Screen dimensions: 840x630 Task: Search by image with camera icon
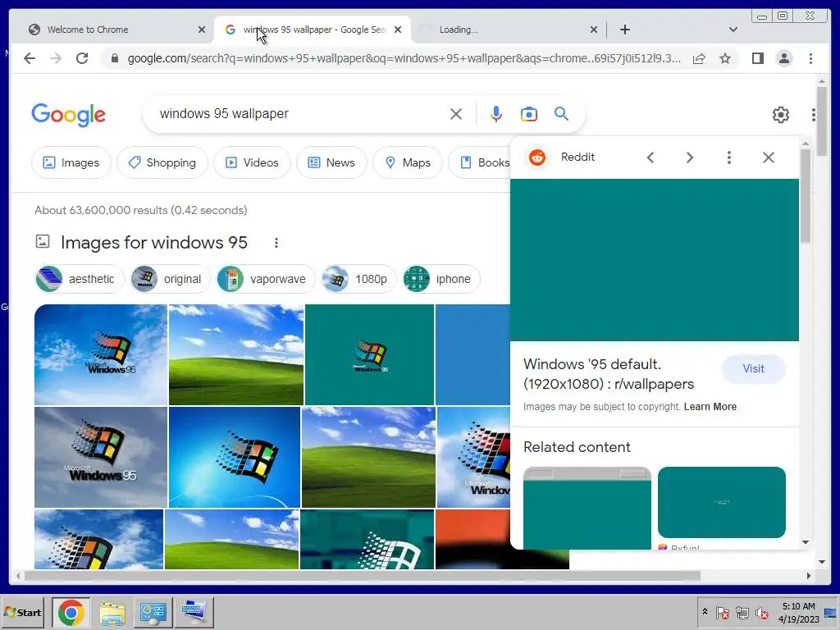[529, 114]
